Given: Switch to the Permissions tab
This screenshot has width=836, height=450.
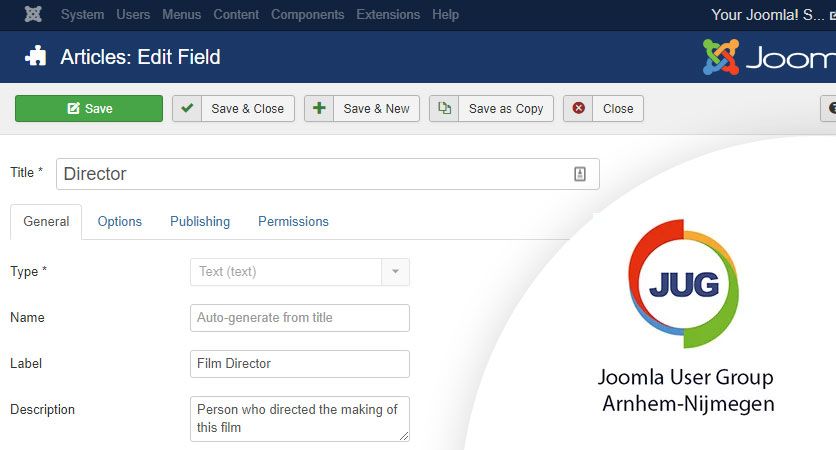Looking at the screenshot, I should 293,221.
